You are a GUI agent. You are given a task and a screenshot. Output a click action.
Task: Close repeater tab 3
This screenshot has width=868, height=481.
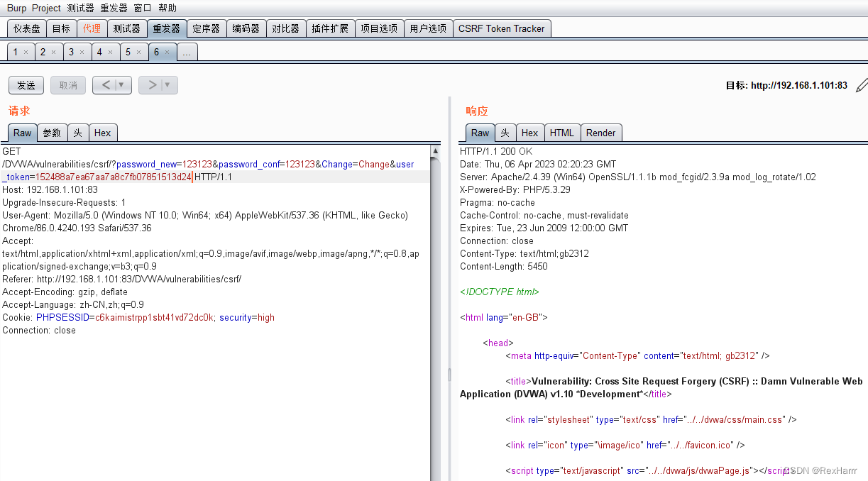[82, 52]
